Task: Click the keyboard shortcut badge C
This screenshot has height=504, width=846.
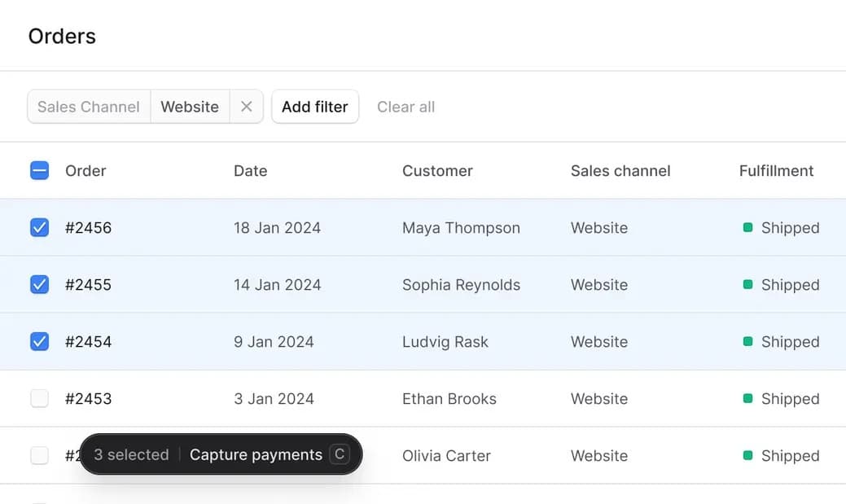Action: coord(340,454)
